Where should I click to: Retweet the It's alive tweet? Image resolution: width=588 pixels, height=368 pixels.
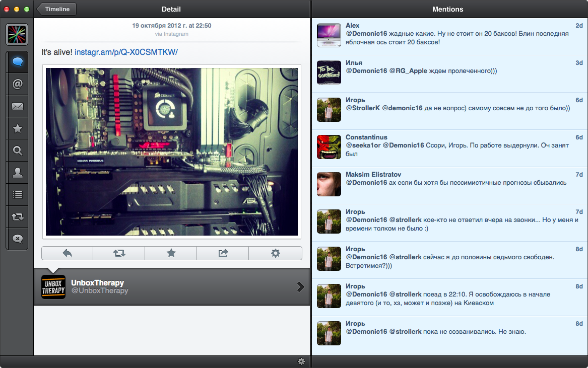click(x=119, y=253)
